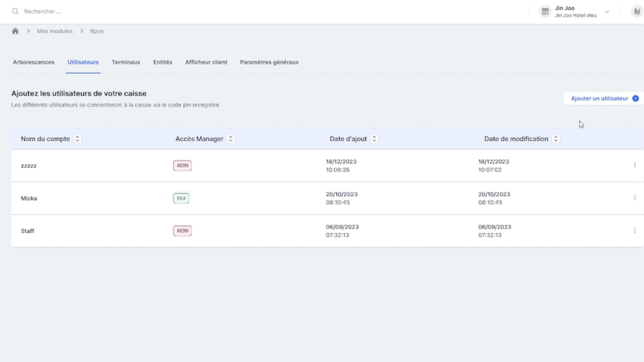Open the three-dot menu for Micka
Screen dimensions: 644x362
(634, 198)
